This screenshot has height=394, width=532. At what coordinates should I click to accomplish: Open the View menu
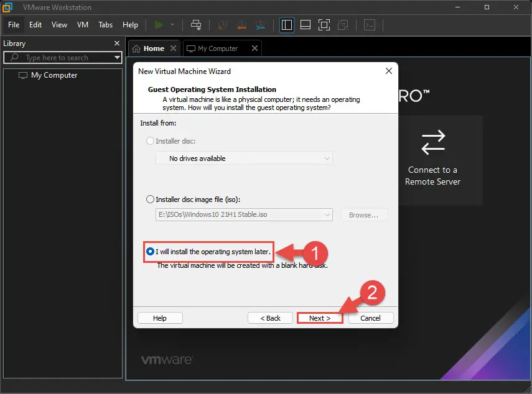click(59, 25)
